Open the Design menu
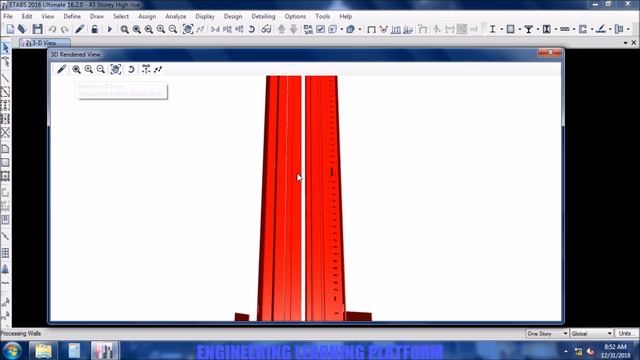The width and height of the screenshot is (640, 360). [x=233, y=16]
